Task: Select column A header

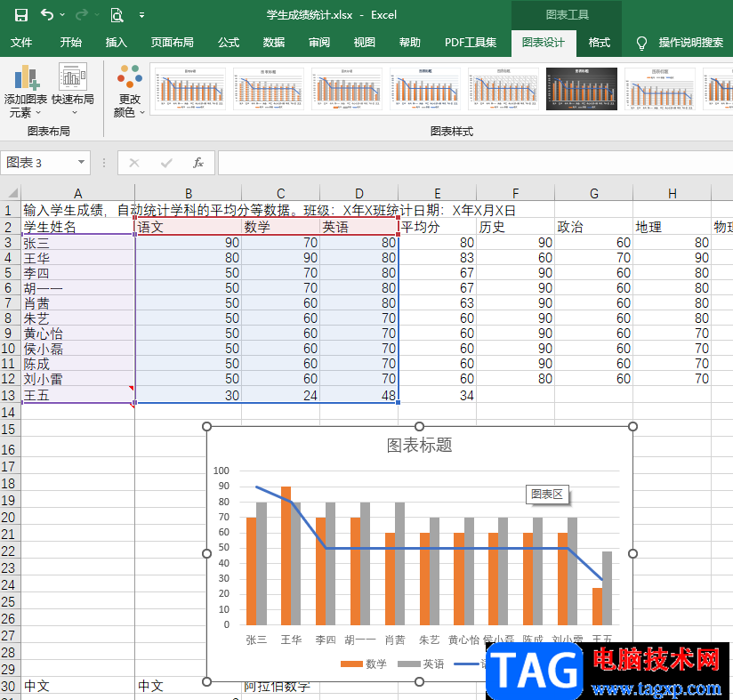Action: click(78, 193)
